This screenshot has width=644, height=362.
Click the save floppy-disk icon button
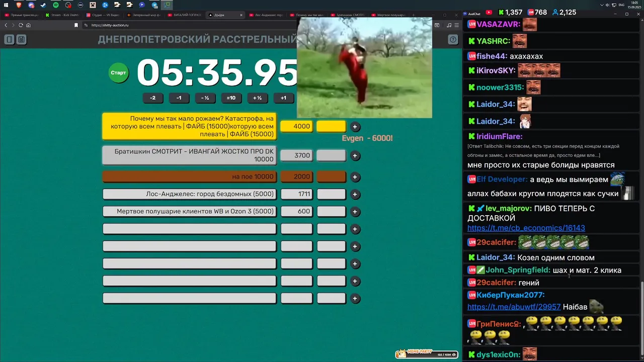21,39
